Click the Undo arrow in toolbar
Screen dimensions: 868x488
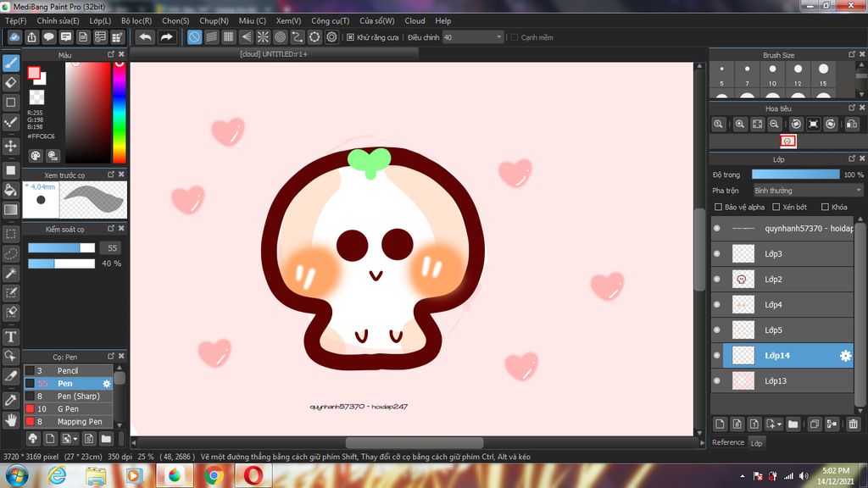(146, 37)
